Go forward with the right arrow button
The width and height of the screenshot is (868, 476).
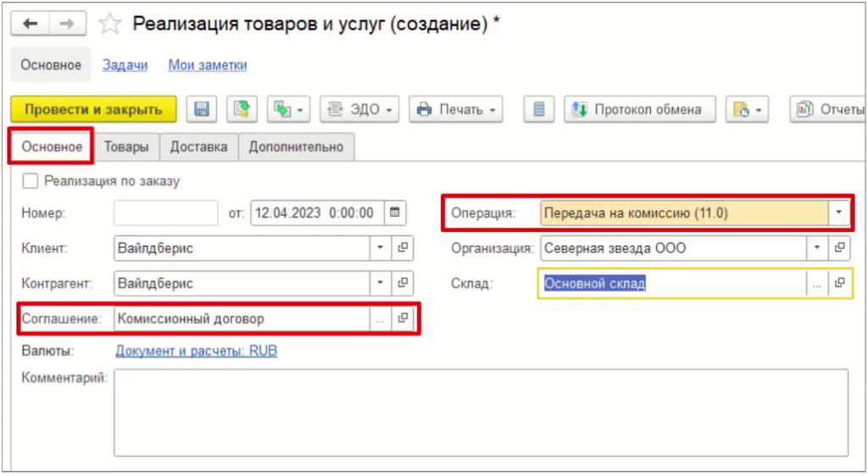[67, 24]
